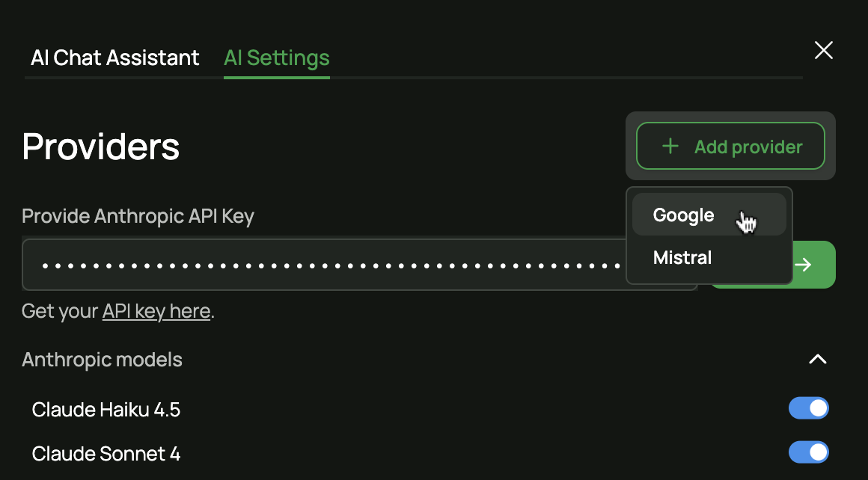Viewport: 868px width, 480px height.
Task: Click the "Provide Anthropic API Key" label
Action: [x=138, y=216]
